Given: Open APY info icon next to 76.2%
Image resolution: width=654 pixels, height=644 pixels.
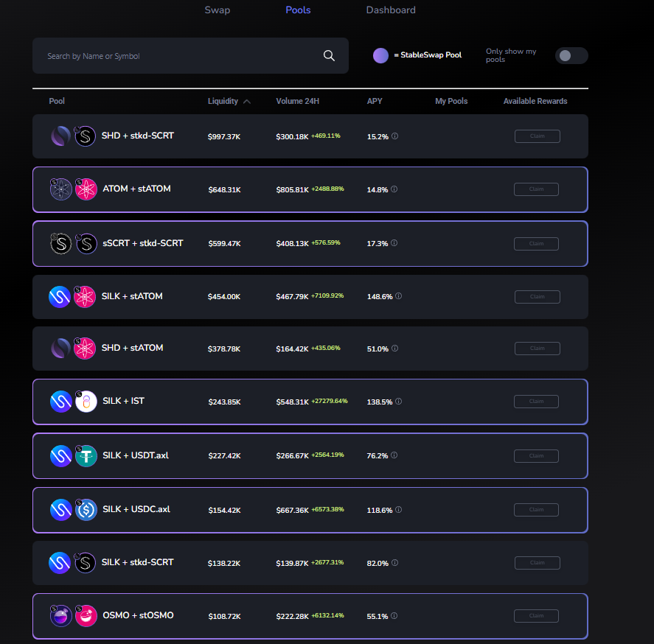Looking at the screenshot, I should click(394, 455).
